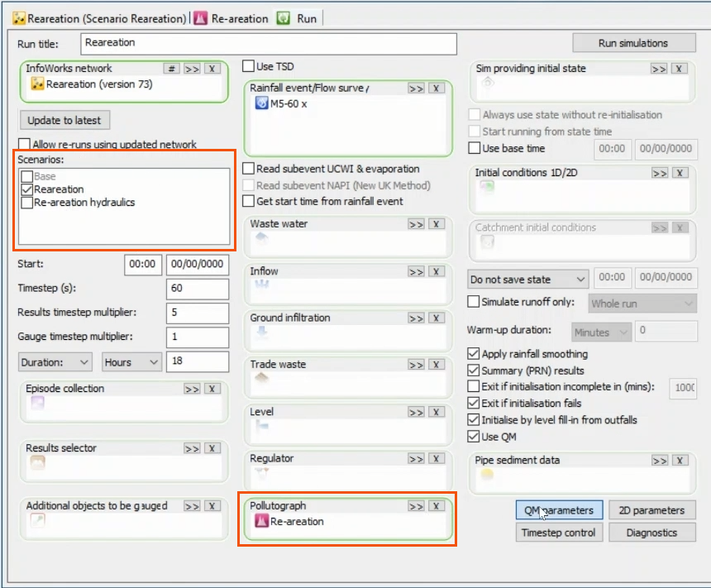This screenshot has width=711, height=588.
Task: Open the QM parameters dialog
Action: click(x=560, y=509)
